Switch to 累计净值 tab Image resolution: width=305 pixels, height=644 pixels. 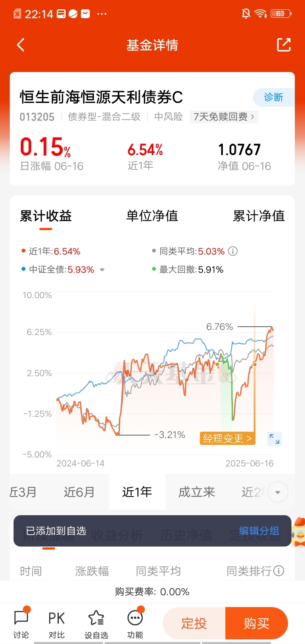click(x=258, y=216)
